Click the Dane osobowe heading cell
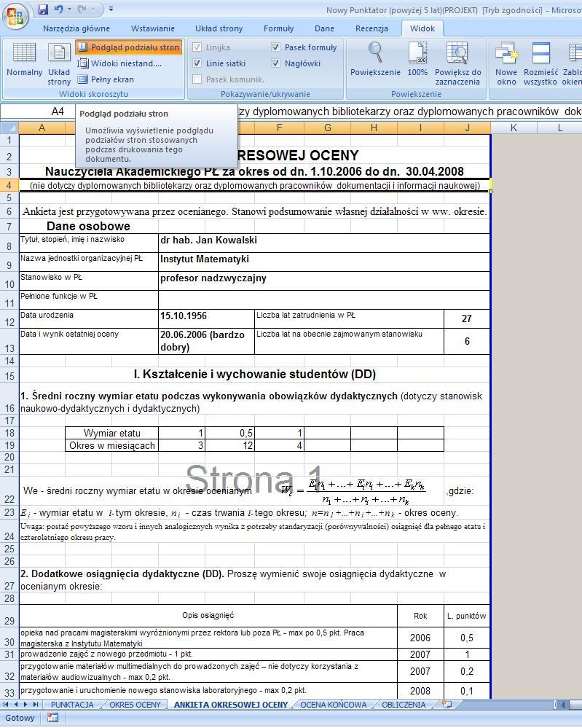The width and height of the screenshot is (582, 728). [88, 226]
